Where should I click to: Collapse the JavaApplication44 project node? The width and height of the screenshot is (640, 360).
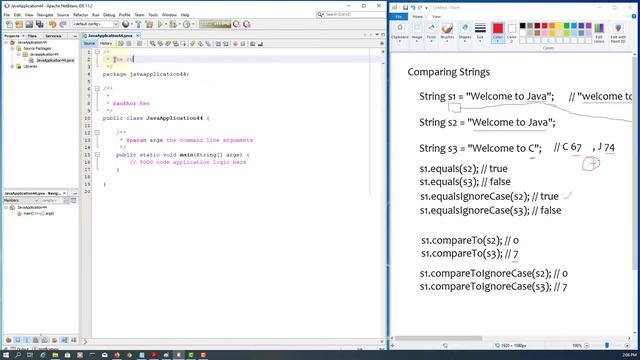coord(7,42)
